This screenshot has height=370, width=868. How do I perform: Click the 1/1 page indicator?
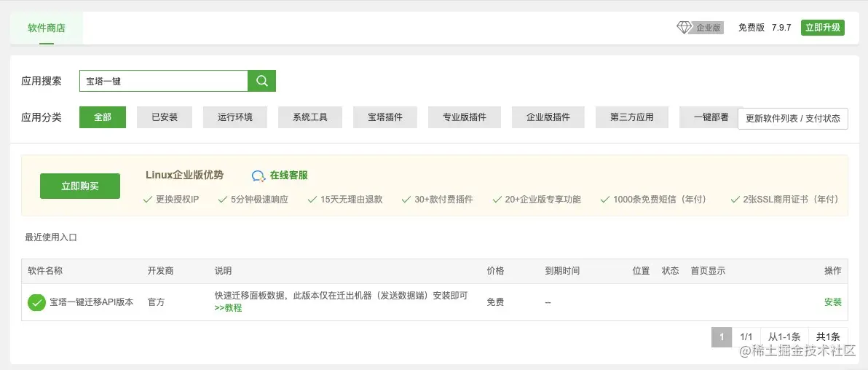[746, 336]
